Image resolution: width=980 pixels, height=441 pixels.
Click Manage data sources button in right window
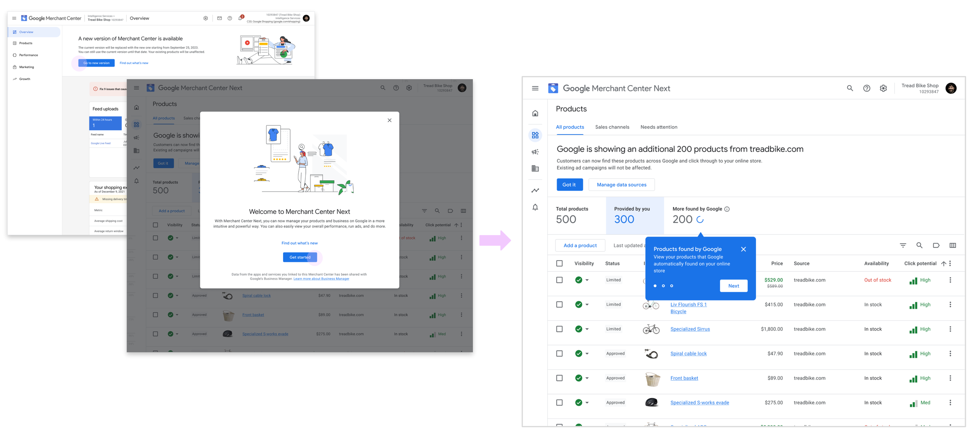pos(621,185)
